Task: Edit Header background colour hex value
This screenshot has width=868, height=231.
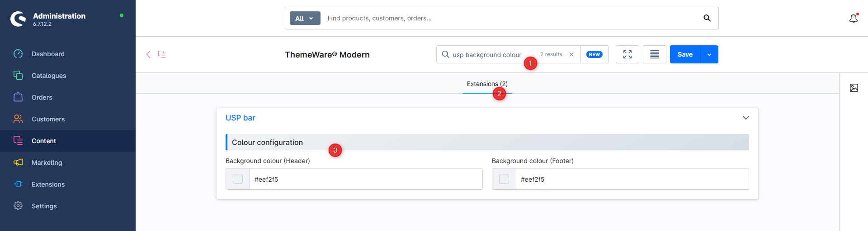Action: [x=366, y=179]
